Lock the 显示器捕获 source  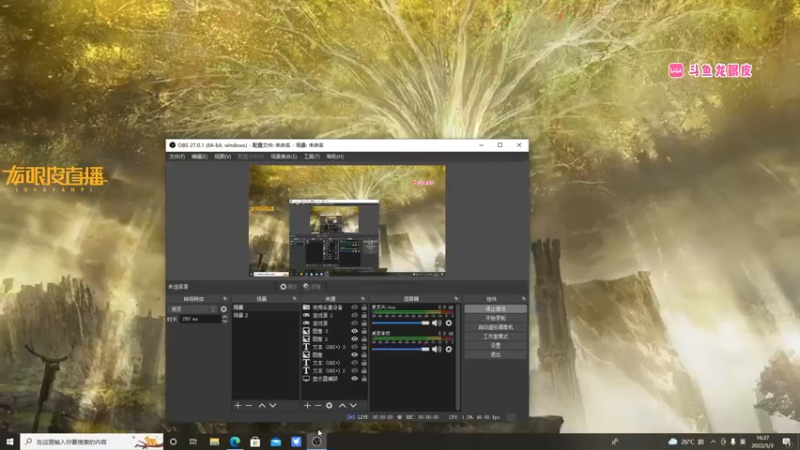364,379
